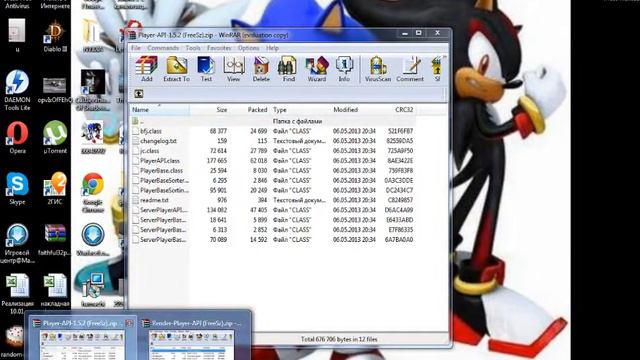640x360 pixels.
Task: Open the Реализация Excel file on desktop
Action: [17, 294]
